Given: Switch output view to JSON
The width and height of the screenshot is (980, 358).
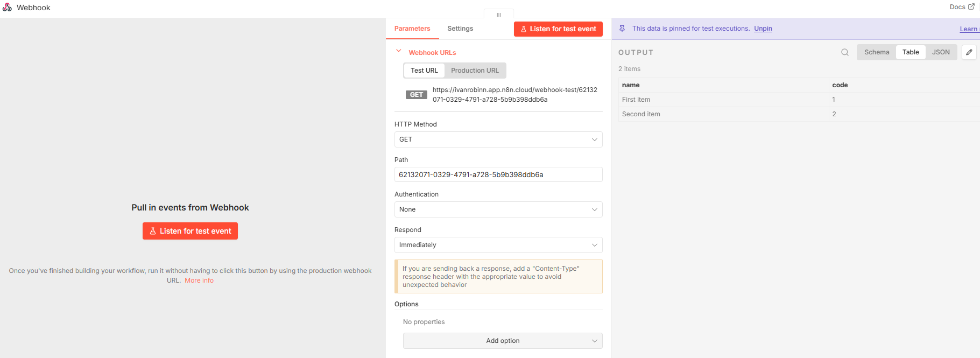Looking at the screenshot, I should 941,52.
